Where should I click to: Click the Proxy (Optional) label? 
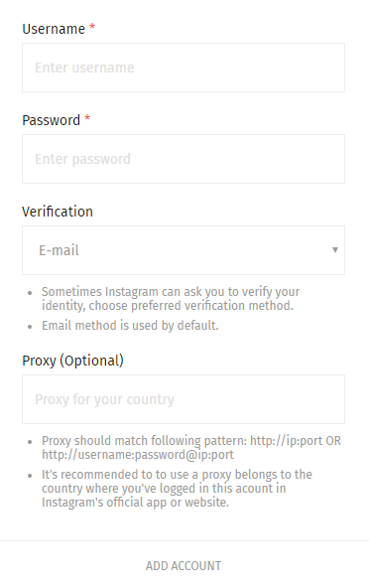[72, 361]
